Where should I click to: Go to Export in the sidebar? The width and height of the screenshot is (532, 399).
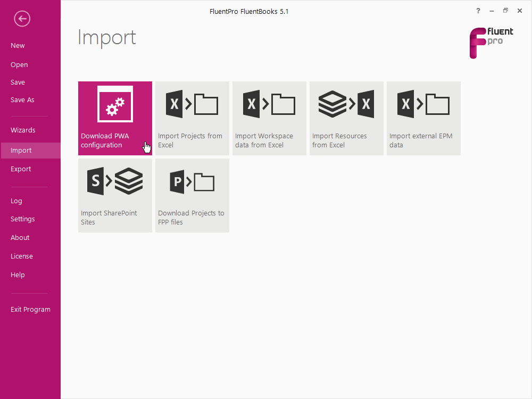[21, 169]
